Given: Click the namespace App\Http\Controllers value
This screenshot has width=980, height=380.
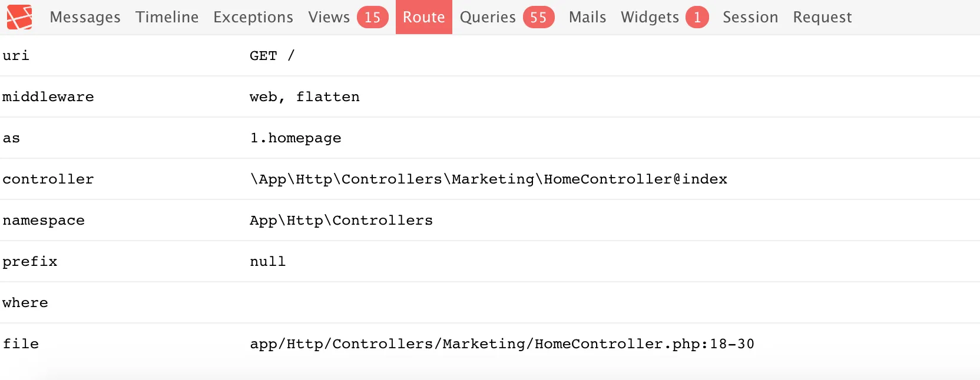Looking at the screenshot, I should tap(341, 220).
